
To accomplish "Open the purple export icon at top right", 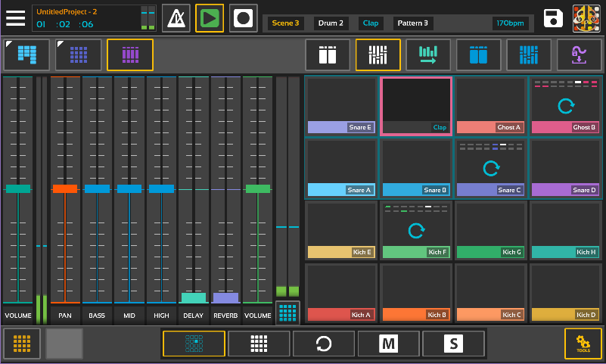I will [x=579, y=54].
